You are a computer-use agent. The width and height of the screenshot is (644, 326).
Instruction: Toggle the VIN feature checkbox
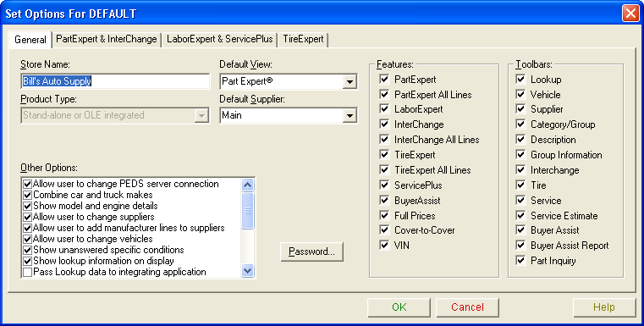pos(385,246)
